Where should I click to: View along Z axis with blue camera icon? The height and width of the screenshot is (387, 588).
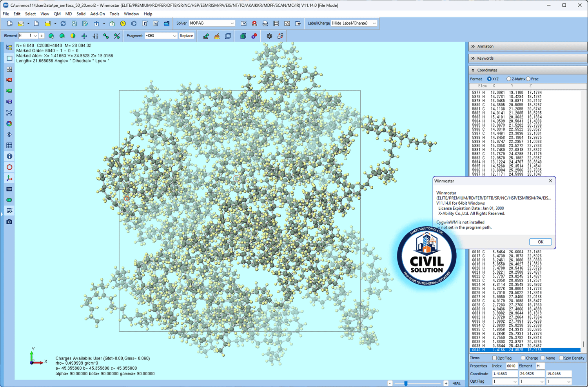coord(9,102)
